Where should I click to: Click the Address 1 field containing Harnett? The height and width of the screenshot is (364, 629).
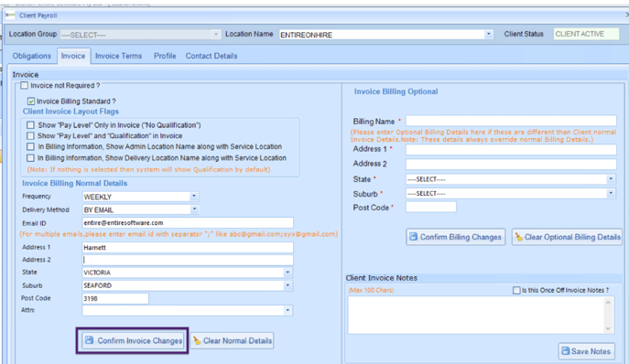pos(188,247)
